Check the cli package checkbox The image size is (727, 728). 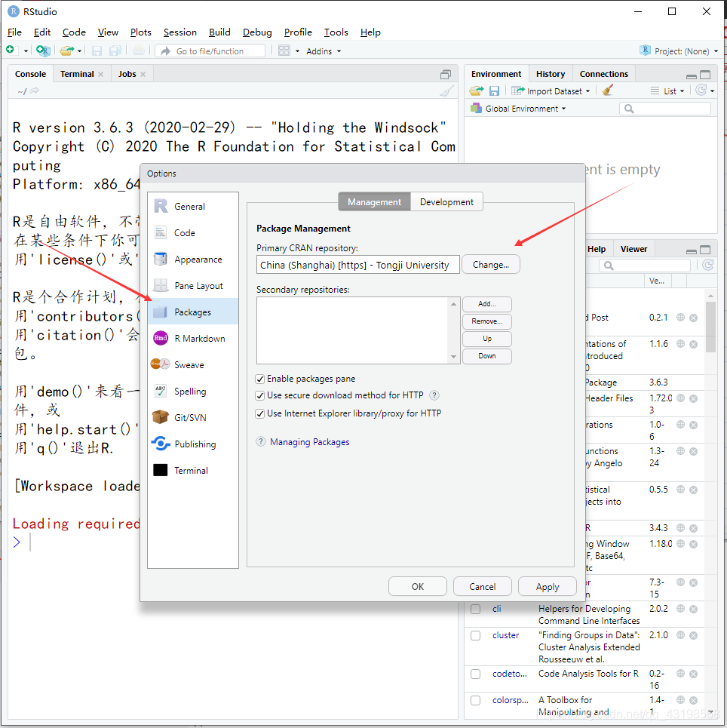[x=475, y=609]
